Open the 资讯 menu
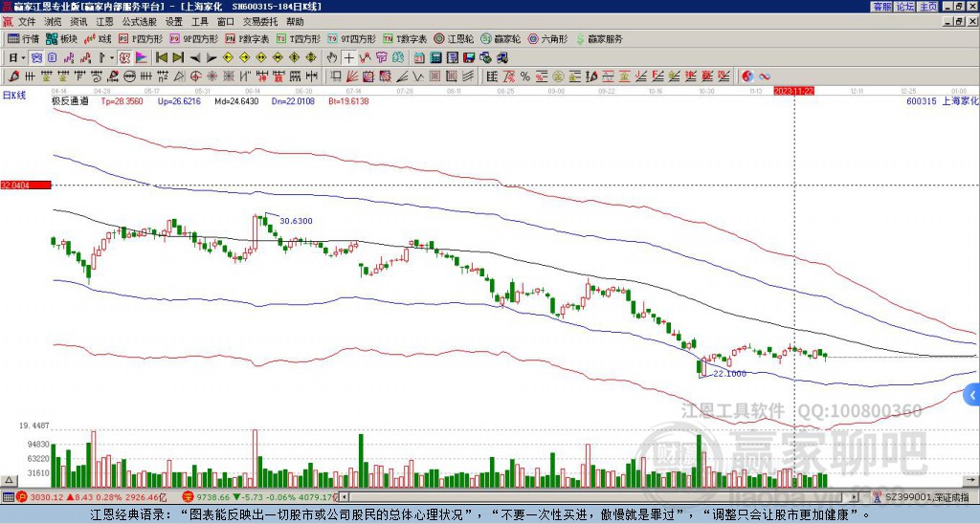980x524 pixels. point(78,22)
